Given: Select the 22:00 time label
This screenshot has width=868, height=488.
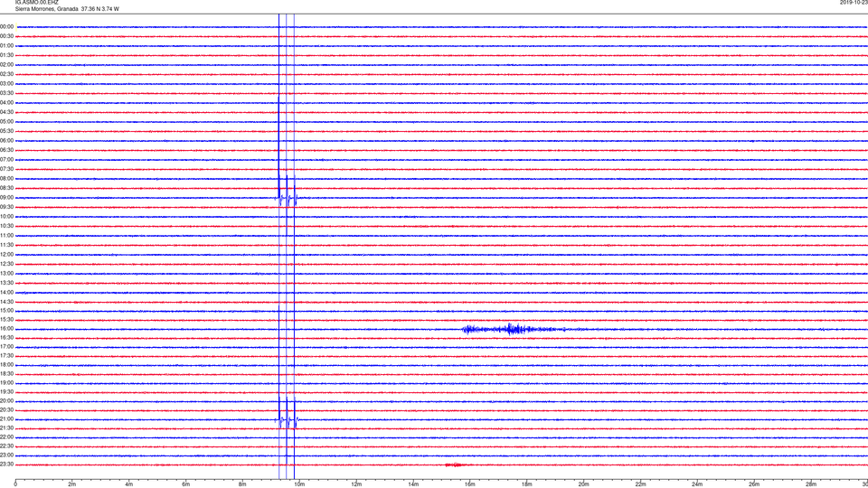Looking at the screenshot, I should point(6,437).
